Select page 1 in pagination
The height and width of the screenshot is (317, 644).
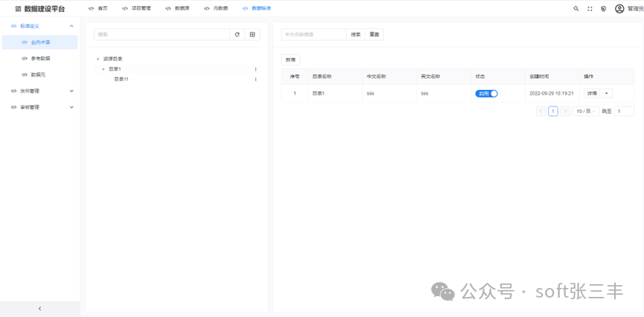coord(553,112)
